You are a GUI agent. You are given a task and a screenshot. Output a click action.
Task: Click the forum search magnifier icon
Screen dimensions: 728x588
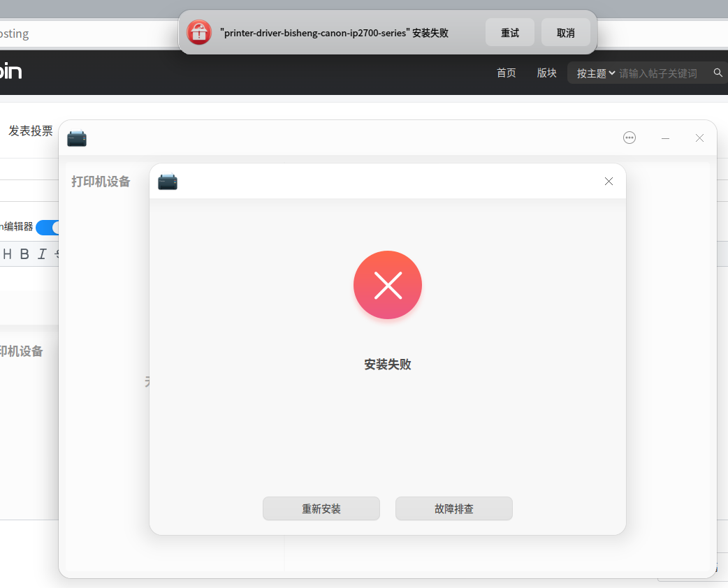(718, 73)
